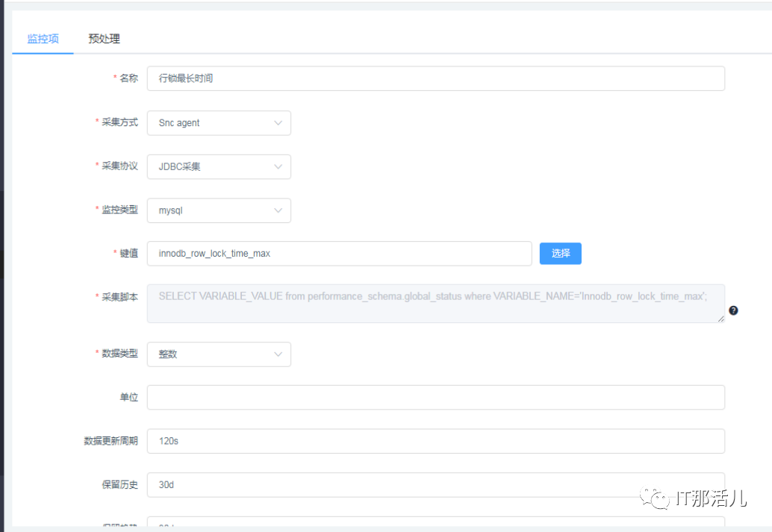Select the 监控项 tab
This screenshot has height=532, width=772.
(x=43, y=39)
